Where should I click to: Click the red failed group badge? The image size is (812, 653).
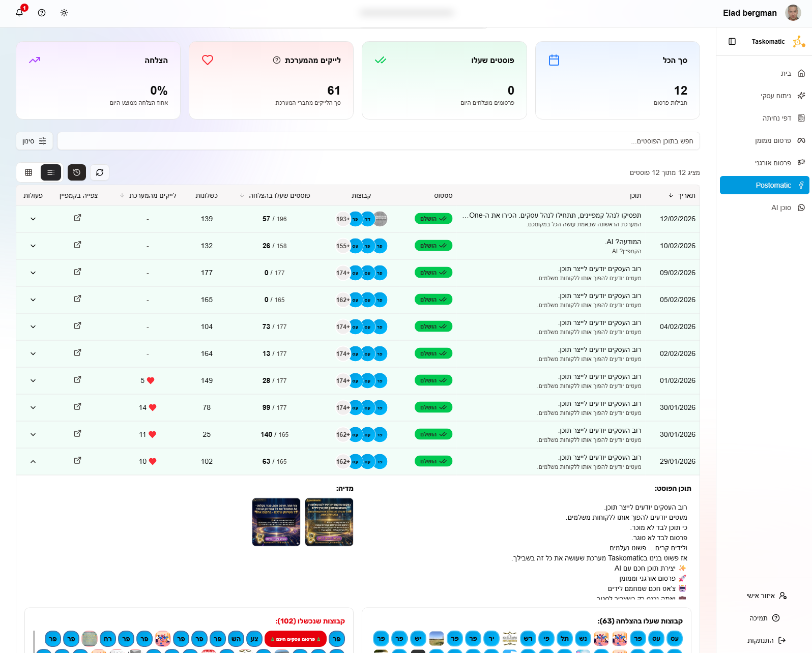coord(296,639)
